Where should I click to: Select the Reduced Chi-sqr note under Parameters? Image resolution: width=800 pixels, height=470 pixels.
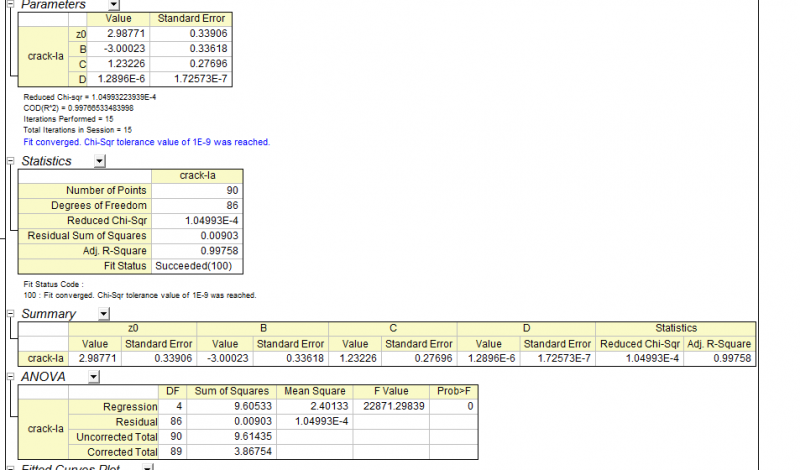click(x=90, y=97)
